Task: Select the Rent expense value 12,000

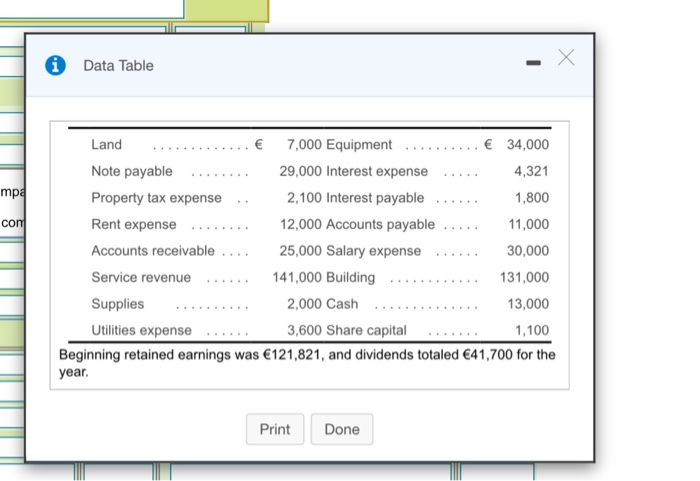Action: tap(300, 224)
